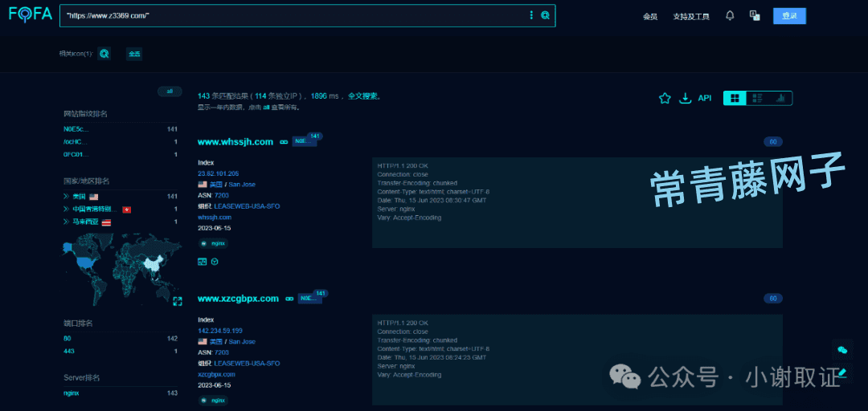Download results with the download icon
Image resolution: width=868 pixels, height=411 pixels.
click(x=686, y=99)
